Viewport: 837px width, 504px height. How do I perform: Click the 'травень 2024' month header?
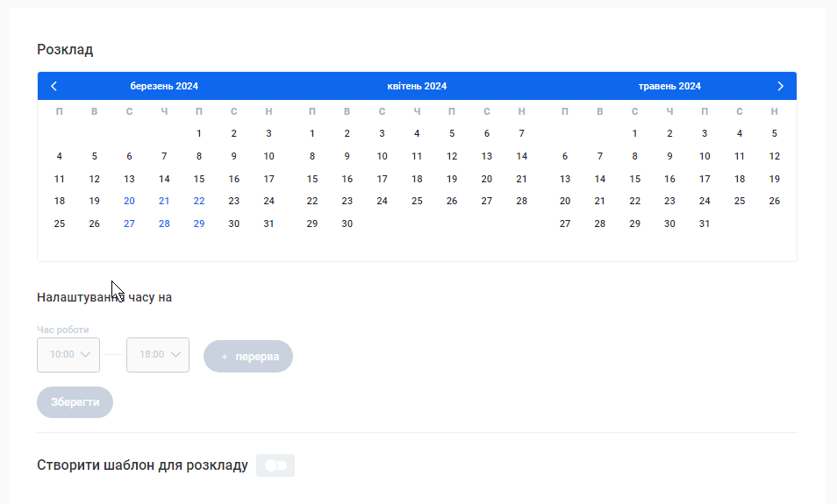[669, 86]
